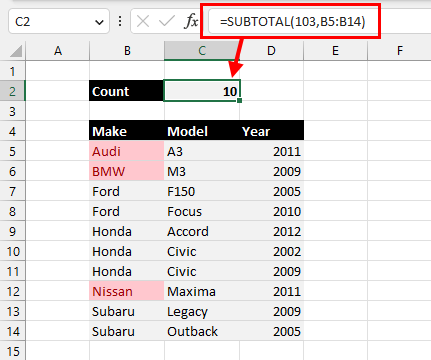This screenshot has height=360, width=431.
Task: Select column A header
Action: [x=58, y=51]
